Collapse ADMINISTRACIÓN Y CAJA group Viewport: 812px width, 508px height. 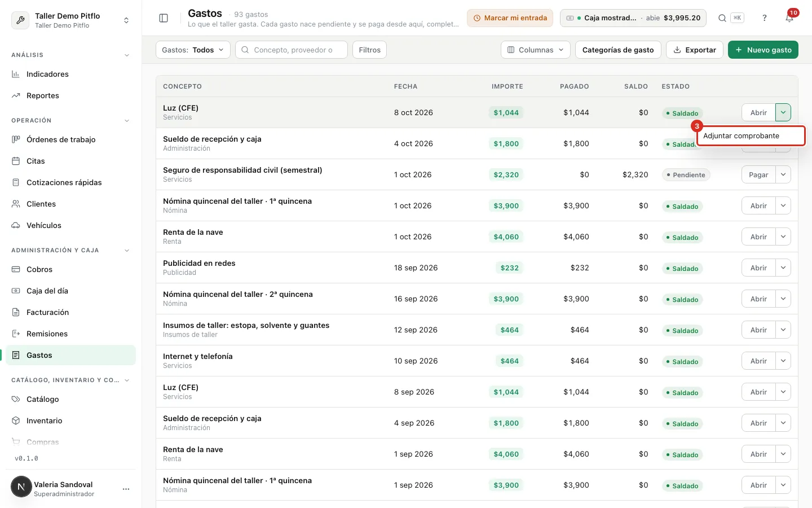[127, 251]
